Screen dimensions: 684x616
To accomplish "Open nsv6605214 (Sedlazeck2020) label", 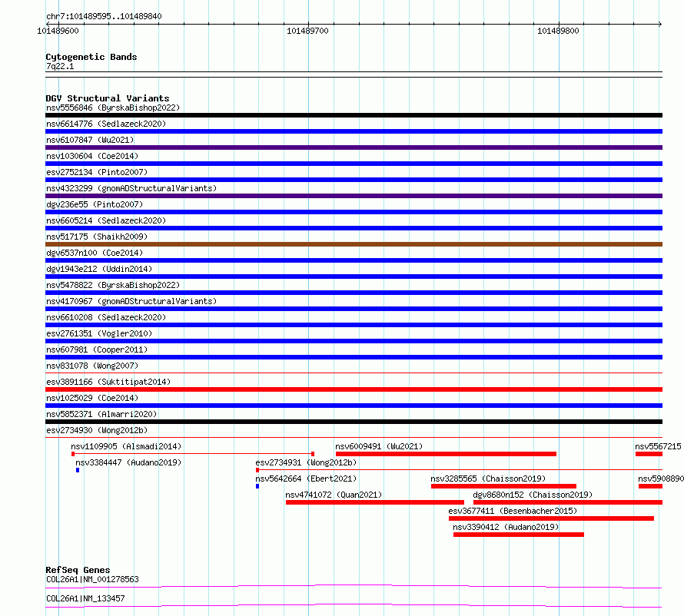I will [x=106, y=220].
